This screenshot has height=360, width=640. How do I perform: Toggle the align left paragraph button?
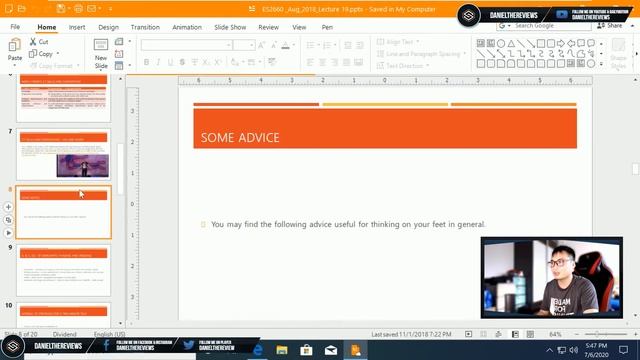coord(311,62)
